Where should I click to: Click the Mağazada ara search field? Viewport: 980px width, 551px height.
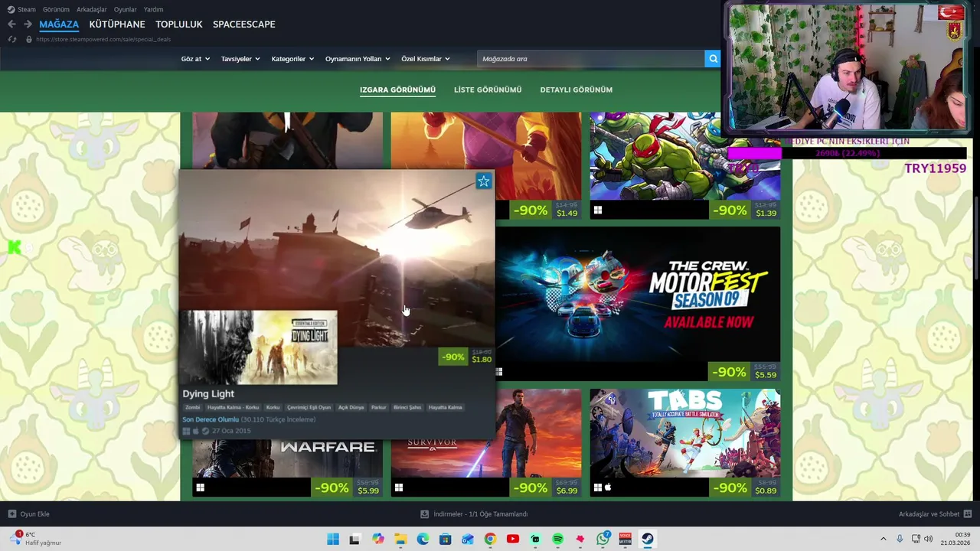591,59
